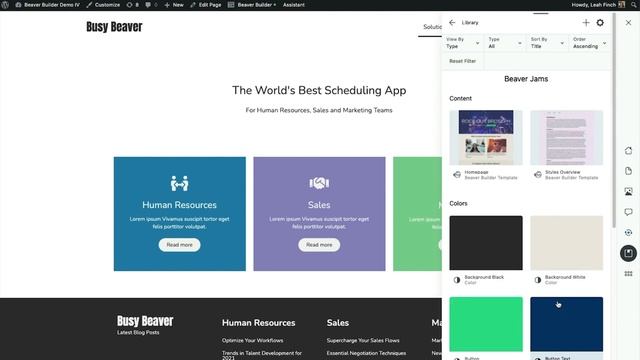
Task: Click the Human Resources card icon
Action: pyautogui.click(x=180, y=183)
